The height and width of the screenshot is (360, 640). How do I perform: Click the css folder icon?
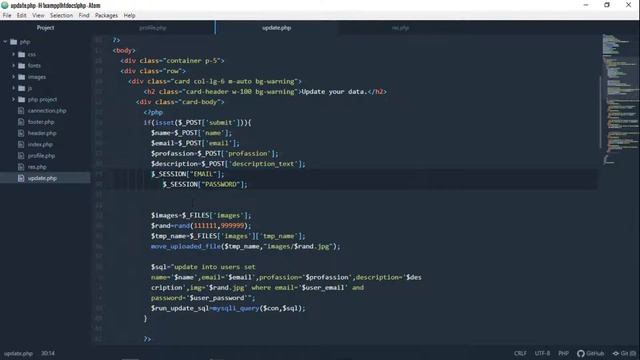(x=22, y=54)
